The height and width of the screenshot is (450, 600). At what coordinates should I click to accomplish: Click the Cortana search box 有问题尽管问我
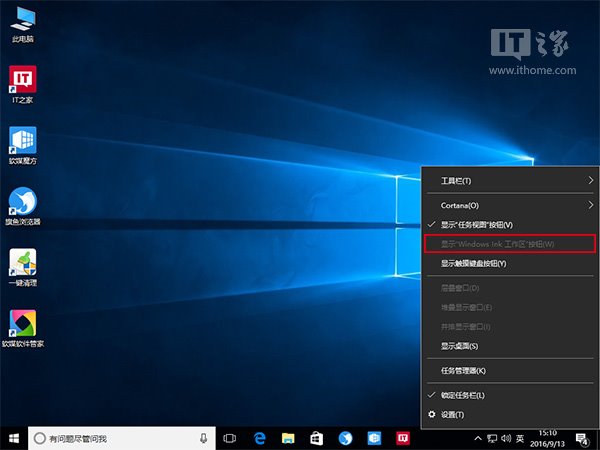point(122,439)
